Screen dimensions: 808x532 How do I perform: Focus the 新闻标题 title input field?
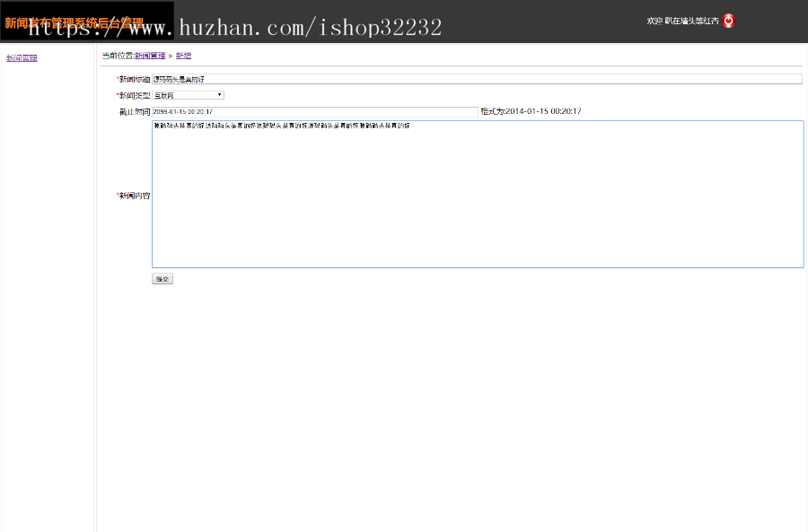point(477,79)
